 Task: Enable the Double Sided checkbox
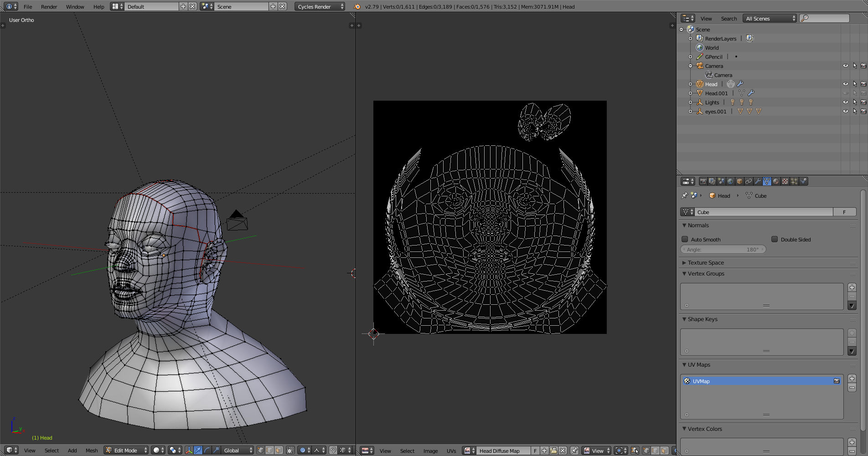click(775, 239)
